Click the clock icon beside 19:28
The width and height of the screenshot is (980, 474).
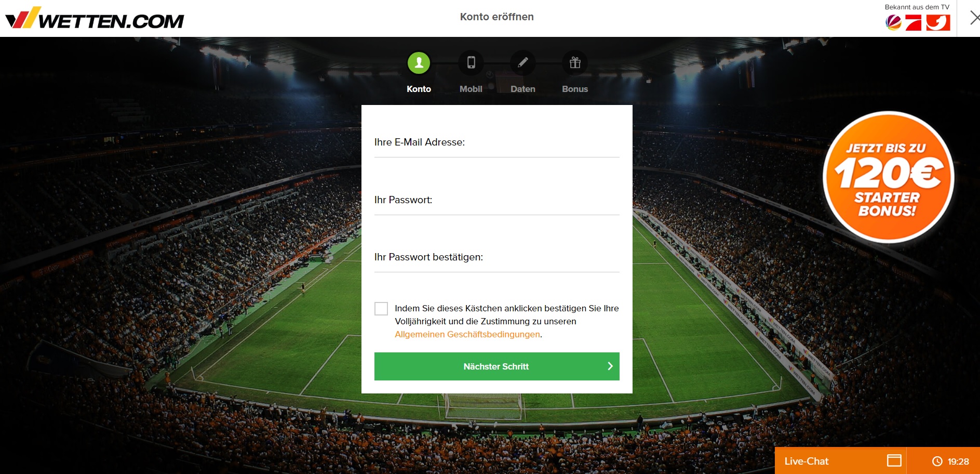937,461
